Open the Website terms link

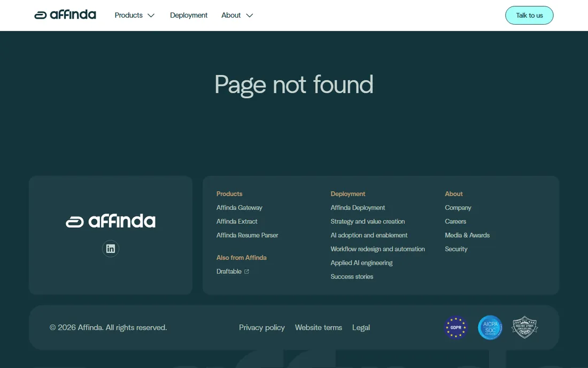coord(319,327)
